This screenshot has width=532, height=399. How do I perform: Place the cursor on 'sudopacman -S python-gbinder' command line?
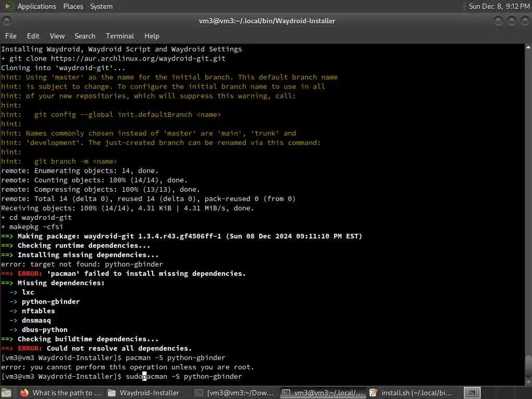tap(183, 376)
